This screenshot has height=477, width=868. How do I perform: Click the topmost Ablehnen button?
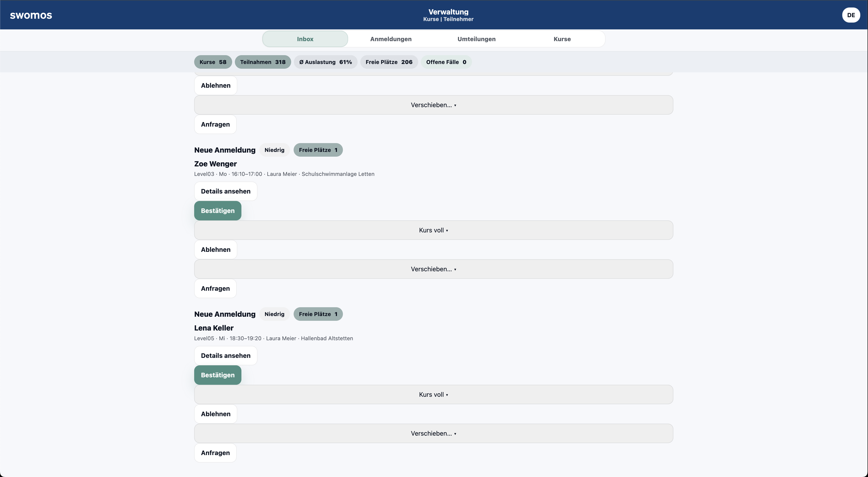point(216,85)
